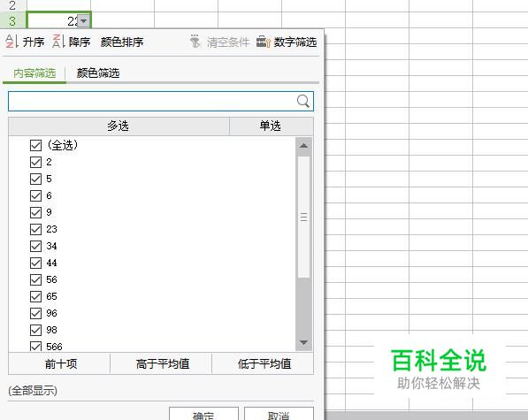The width and height of the screenshot is (528, 420).
Task: Uncheck the value 56 checkbox
Action: (x=35, y=280)
